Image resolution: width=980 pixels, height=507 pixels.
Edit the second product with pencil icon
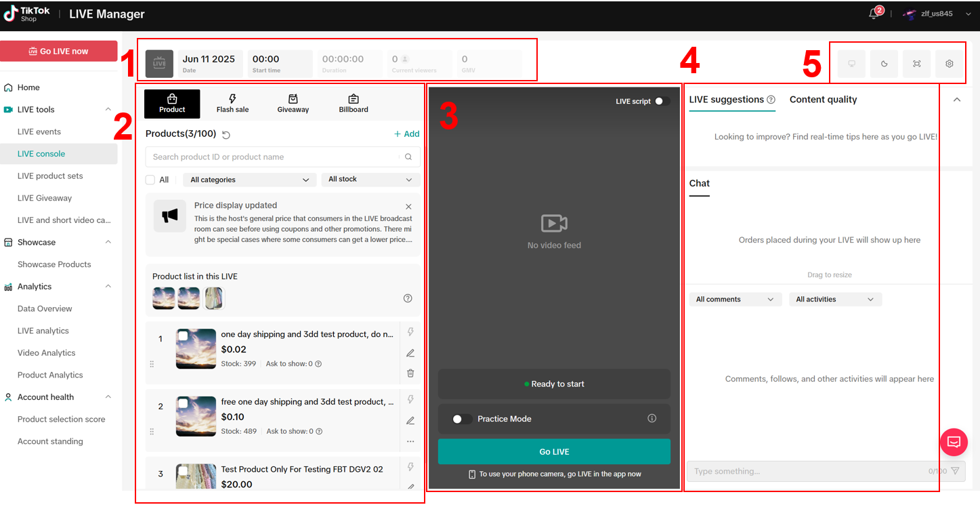pos(410,420)
